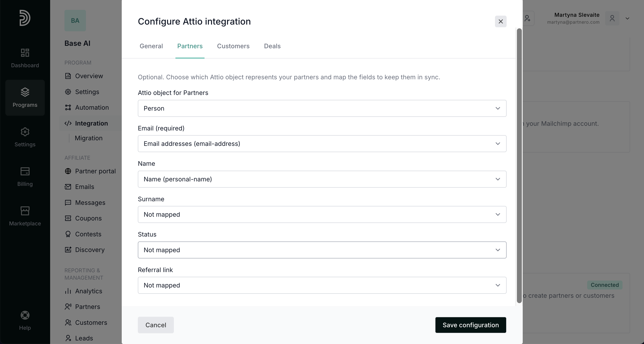Image resolution: width=644 pixels, height=344 pixels.
Task: Click the Save configuration button
Action: 471,325
